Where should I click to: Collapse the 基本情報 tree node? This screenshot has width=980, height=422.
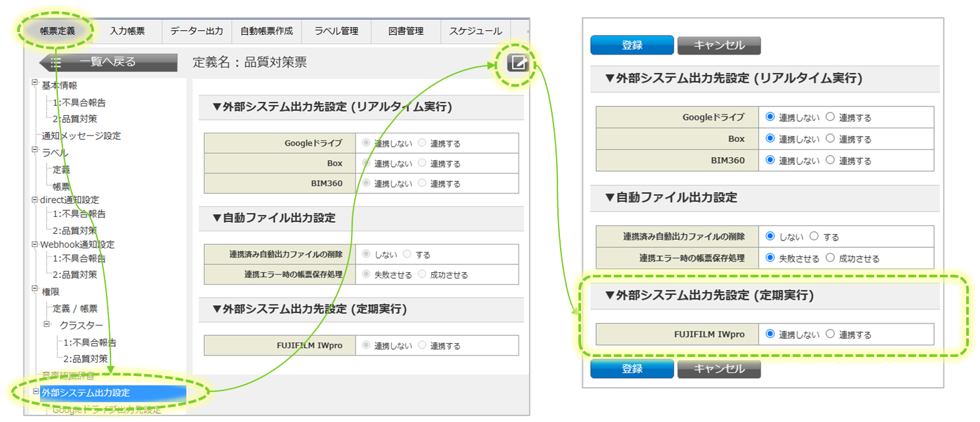[35, 83]
